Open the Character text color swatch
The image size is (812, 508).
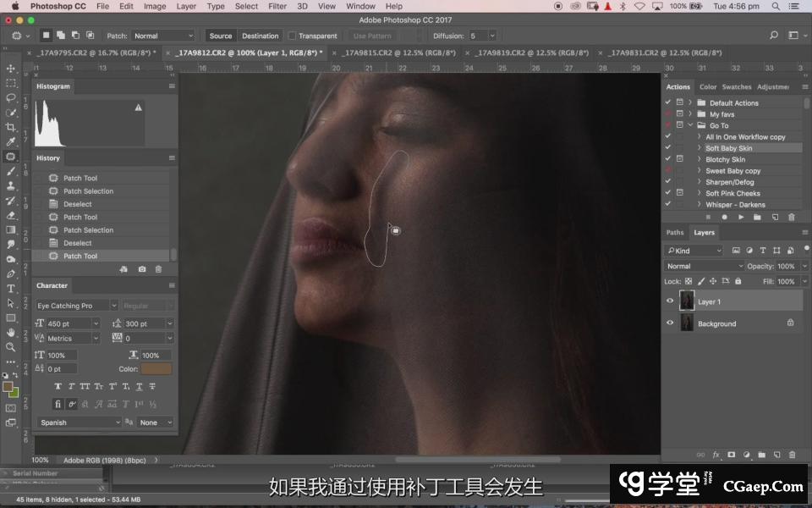pos(156,369)
